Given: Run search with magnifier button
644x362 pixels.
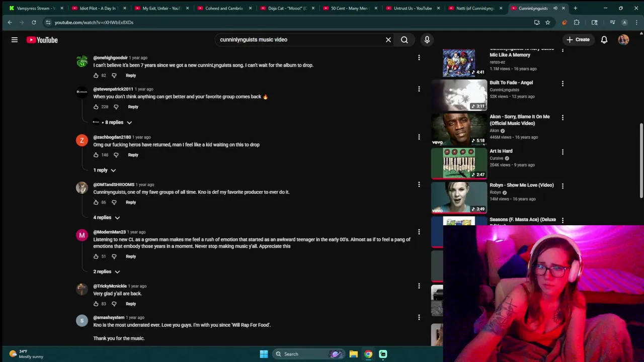Looking at the screenshot, I should (x=404, y=40).
